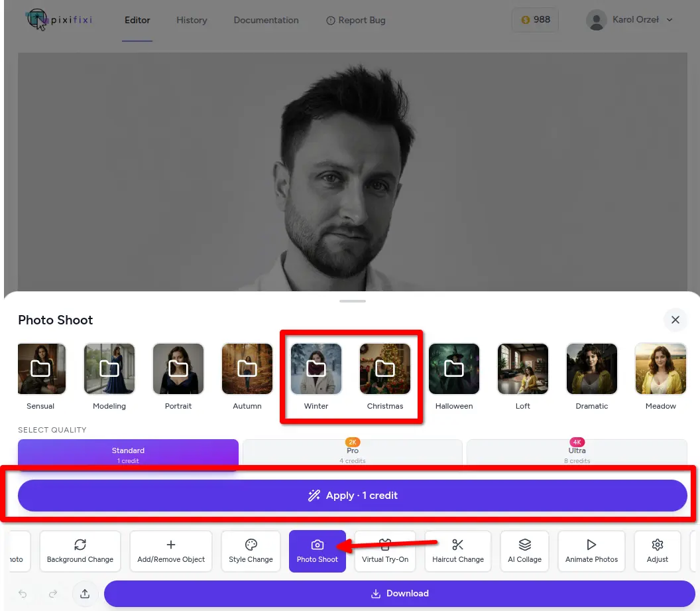Select the Style Change tool

coord(251,551)
